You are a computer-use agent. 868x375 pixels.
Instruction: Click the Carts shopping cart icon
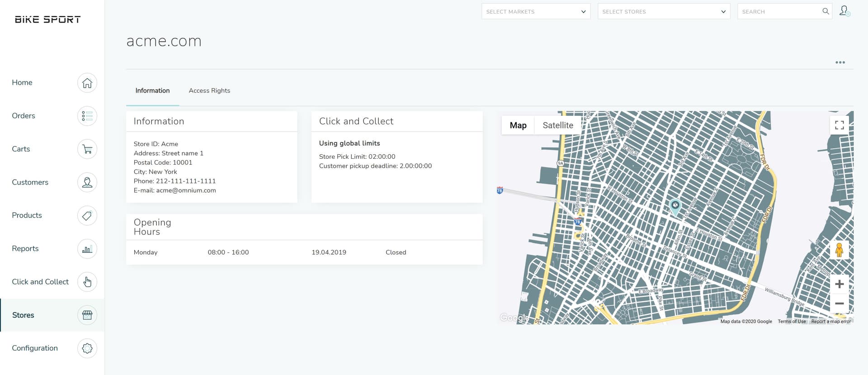[87, 149]
